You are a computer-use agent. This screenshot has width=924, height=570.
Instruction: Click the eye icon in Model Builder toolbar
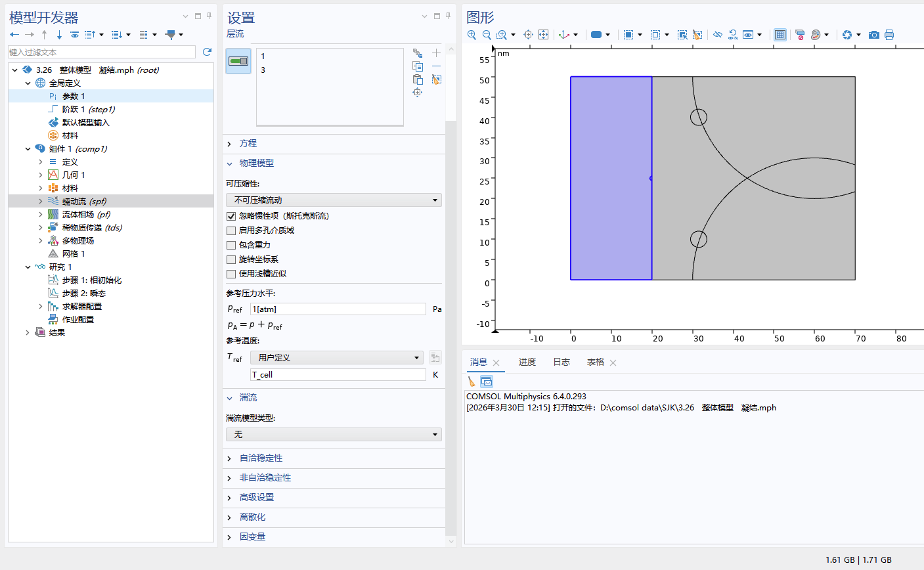(x=74, y=35)
